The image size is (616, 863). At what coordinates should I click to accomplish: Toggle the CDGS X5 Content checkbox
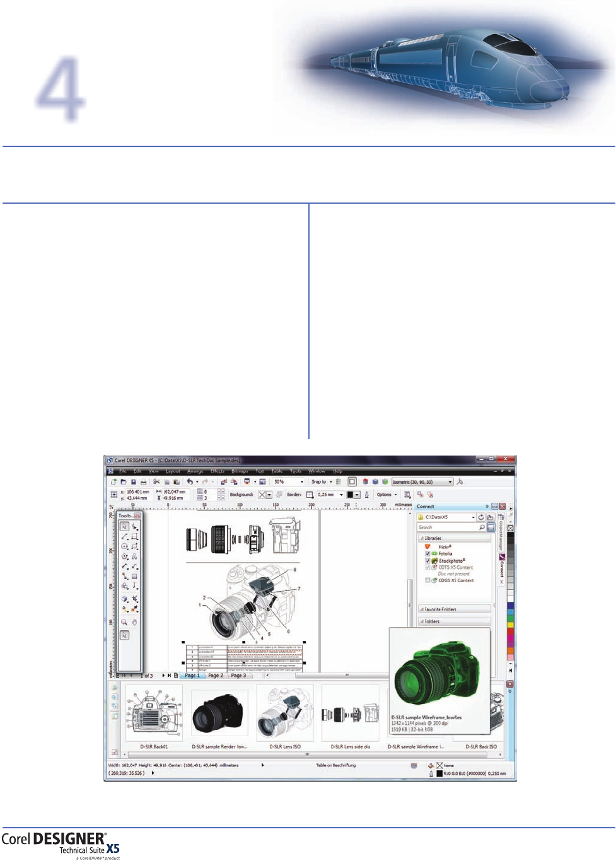(x=427, y=580)
